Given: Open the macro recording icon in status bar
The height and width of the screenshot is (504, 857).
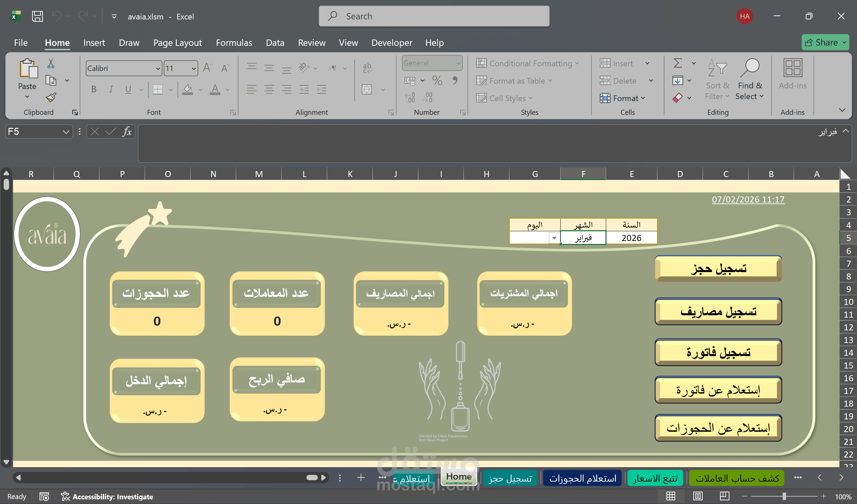Looking at the screenshot, I should click(44, 496).
